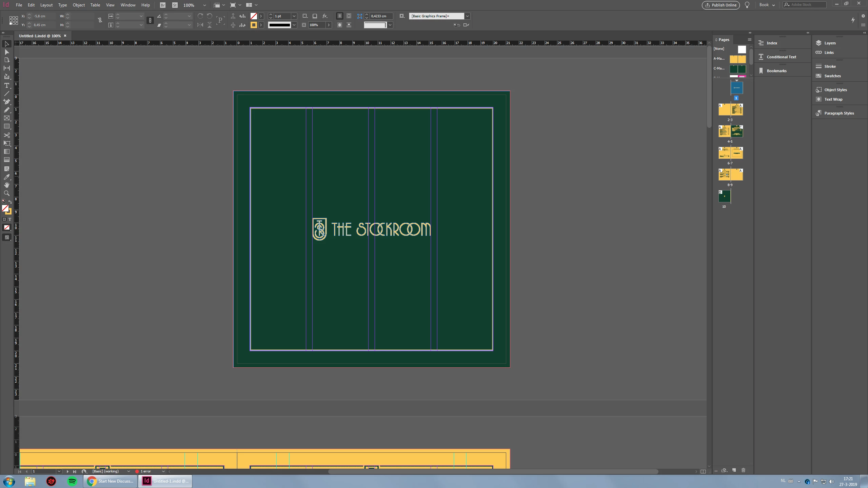Select the Rectangle Frame tool
Viewport: 868px width, 488px height.
click(6, 118)
